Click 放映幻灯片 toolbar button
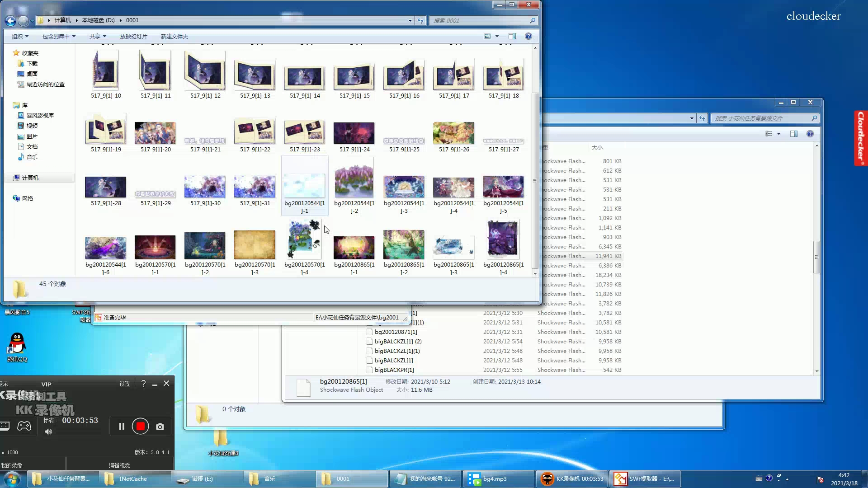868x488 pixels. coord(133,36)
